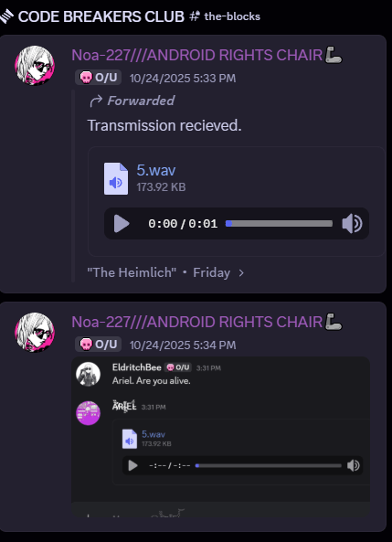Play the embedded 5.wav in screenshot image
This screenshot has height=542, width=392.
(x=132, y=465)
